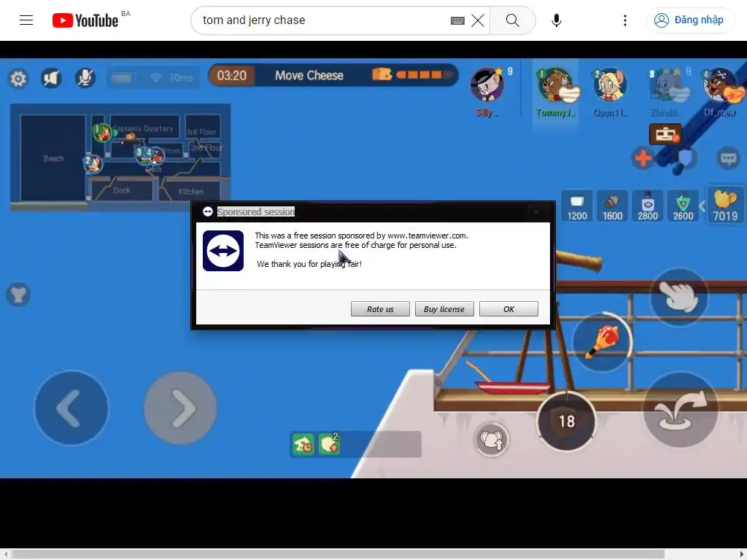Select the Quan11 player avatar
The image size is (747, 560).
610,86
